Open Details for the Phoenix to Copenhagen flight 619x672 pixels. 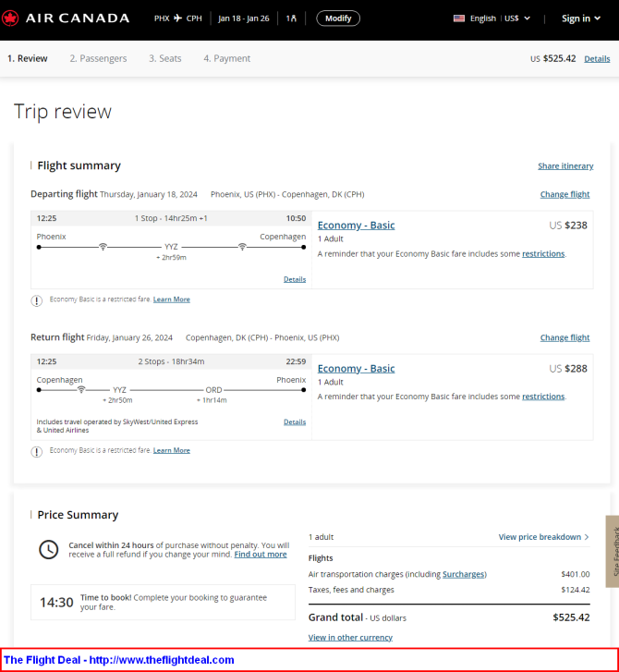pyautogui.click(x=295, y=279)
